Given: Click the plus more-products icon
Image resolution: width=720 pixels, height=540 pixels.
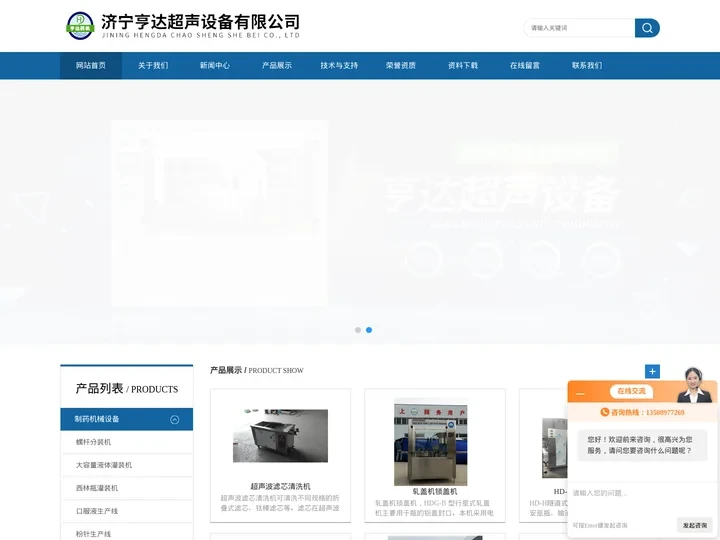Looking at the screenshot, I should coord(652,371).
